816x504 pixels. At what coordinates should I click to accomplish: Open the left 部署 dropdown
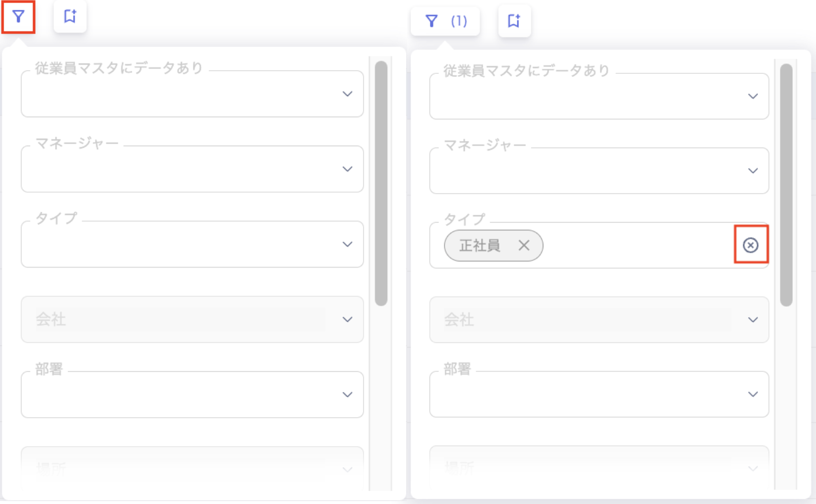[347, 395]
